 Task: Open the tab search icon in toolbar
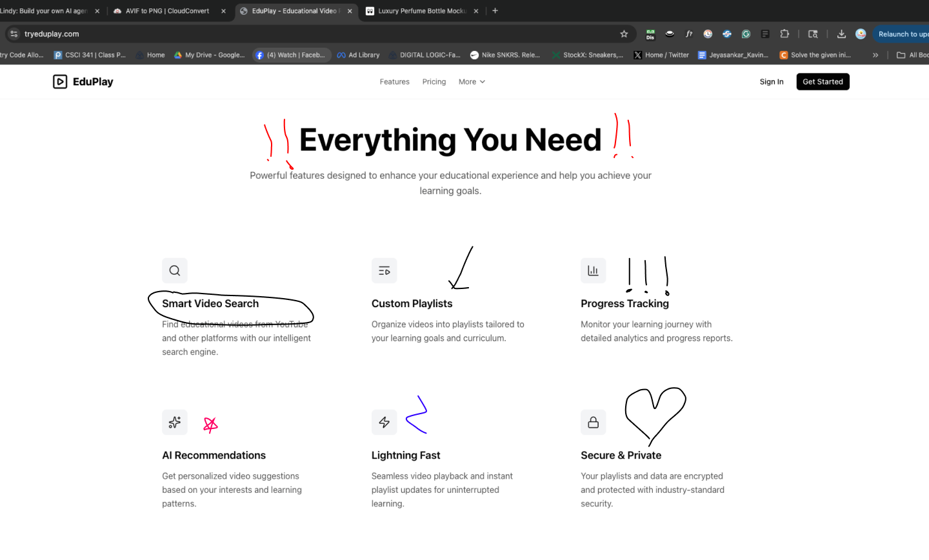point(813,34)
